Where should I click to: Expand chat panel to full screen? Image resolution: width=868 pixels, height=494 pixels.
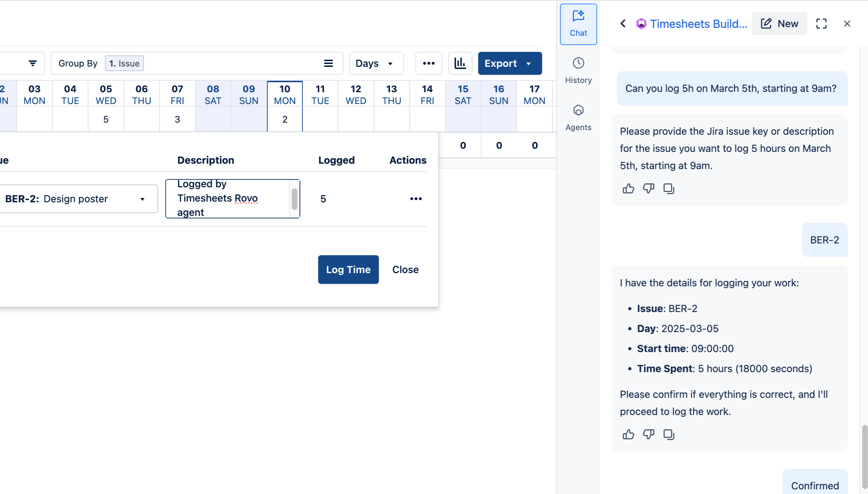point(821,24)
